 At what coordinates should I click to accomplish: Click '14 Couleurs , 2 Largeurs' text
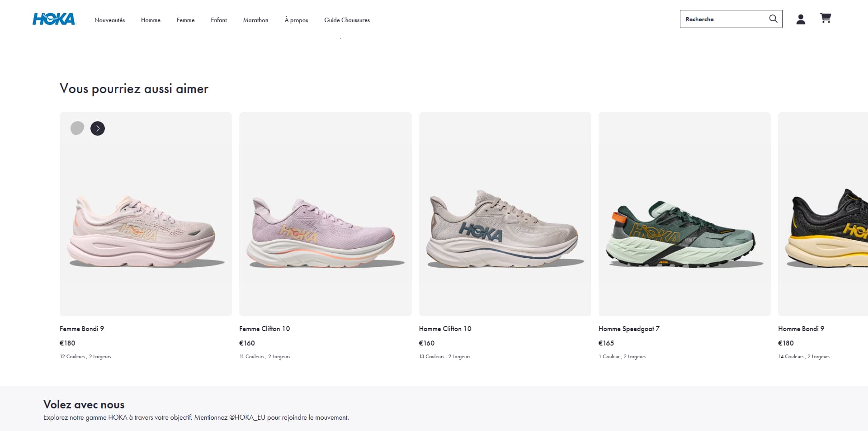[x=804, y=356]
